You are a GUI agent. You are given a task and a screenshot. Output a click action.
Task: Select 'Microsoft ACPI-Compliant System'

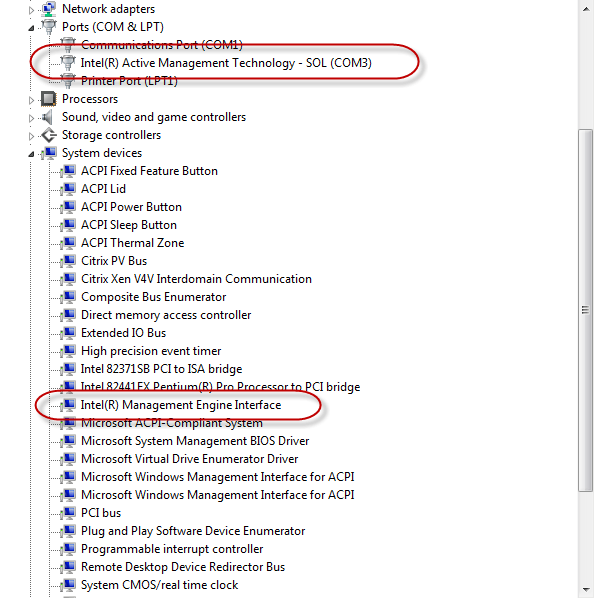tap(172, 423)
